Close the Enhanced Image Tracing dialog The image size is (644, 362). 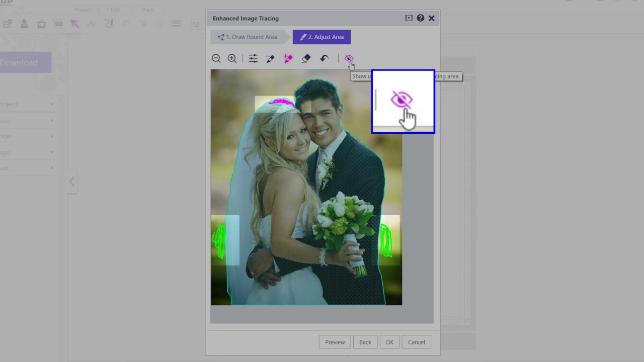pyautogui.click(x=432, y=18)
